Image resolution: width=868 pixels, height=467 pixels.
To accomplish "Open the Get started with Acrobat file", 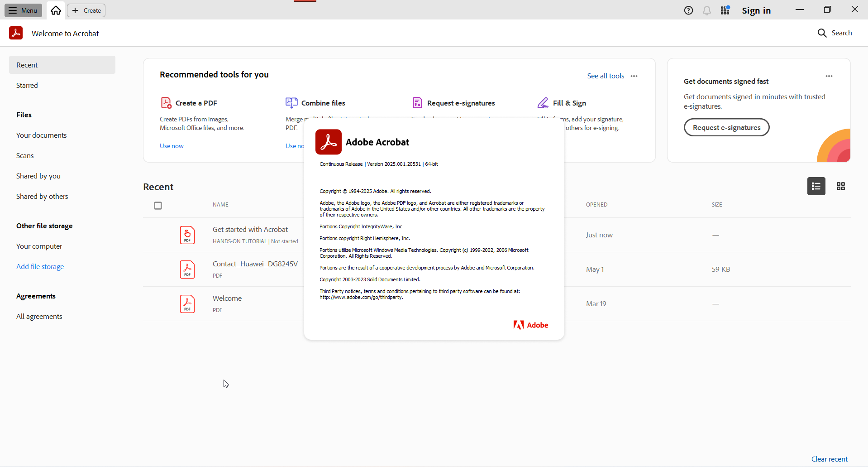I will 250,230.
